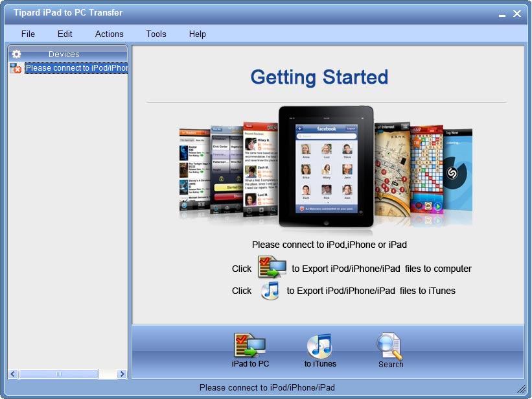The width and height of the screenshot is (532, 399).
Task: Click the Devices panel title bar
Action: click(65, 54)
